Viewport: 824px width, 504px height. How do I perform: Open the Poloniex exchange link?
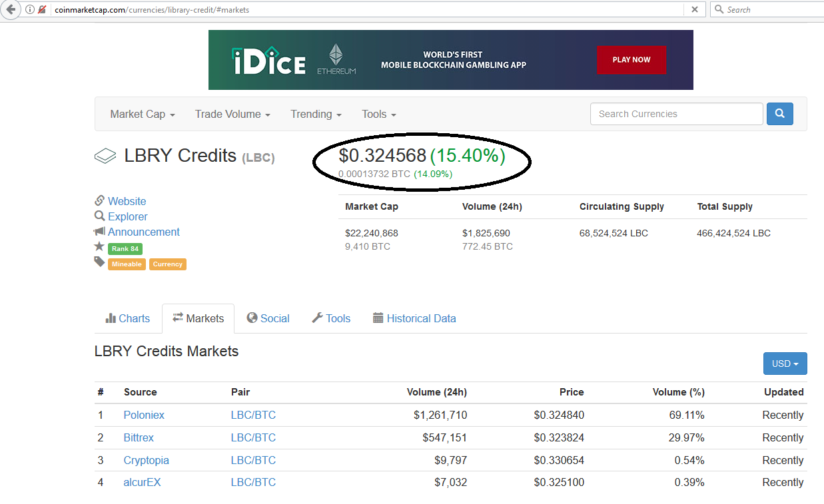[x=144, y=415]
